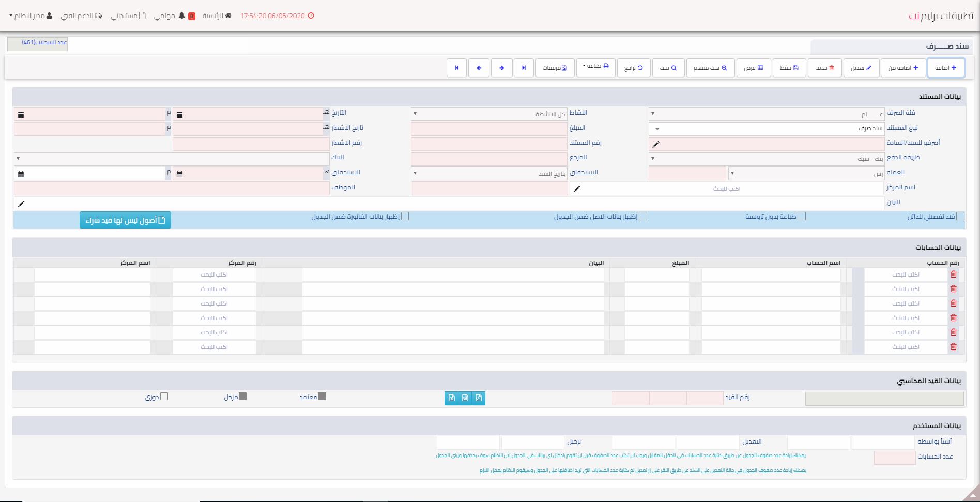Click the رقم الاشعار field

[x=251, y=144]
